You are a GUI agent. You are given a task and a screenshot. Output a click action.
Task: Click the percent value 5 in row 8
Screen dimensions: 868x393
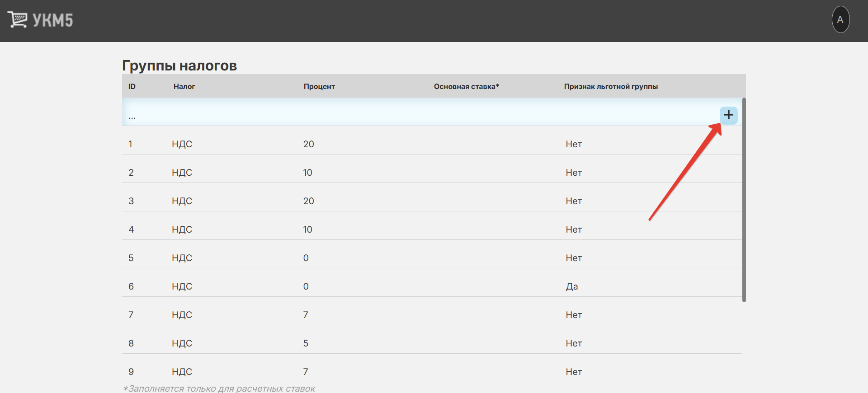click(306, 343)
